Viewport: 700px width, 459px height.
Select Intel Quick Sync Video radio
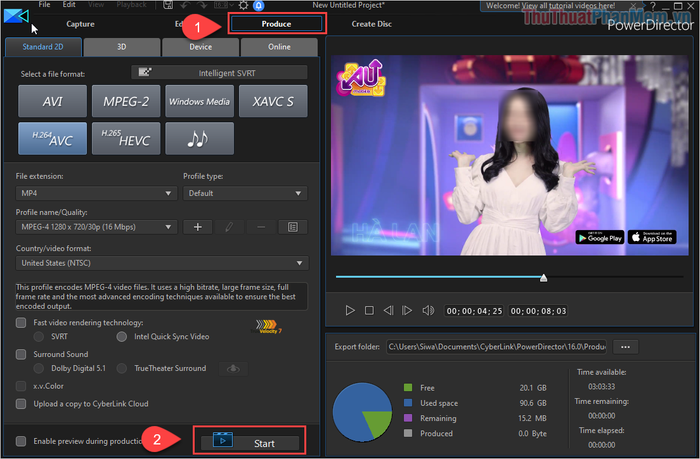point(121,337)
